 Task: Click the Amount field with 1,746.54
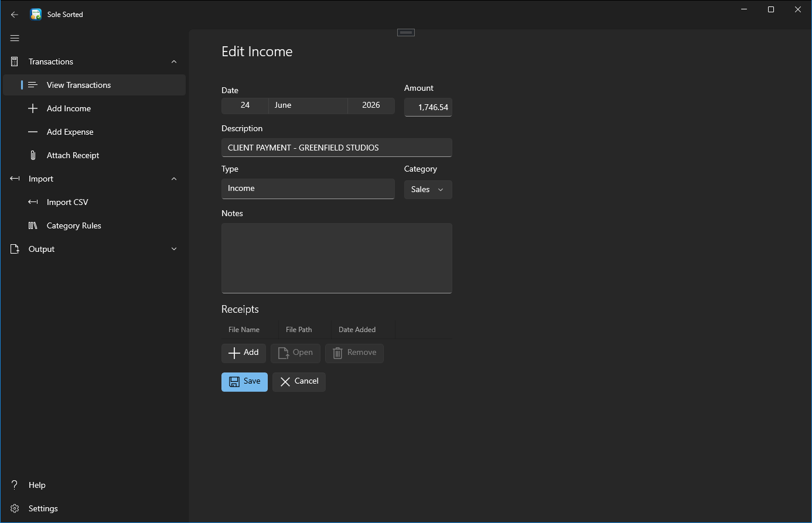[428, 107]
